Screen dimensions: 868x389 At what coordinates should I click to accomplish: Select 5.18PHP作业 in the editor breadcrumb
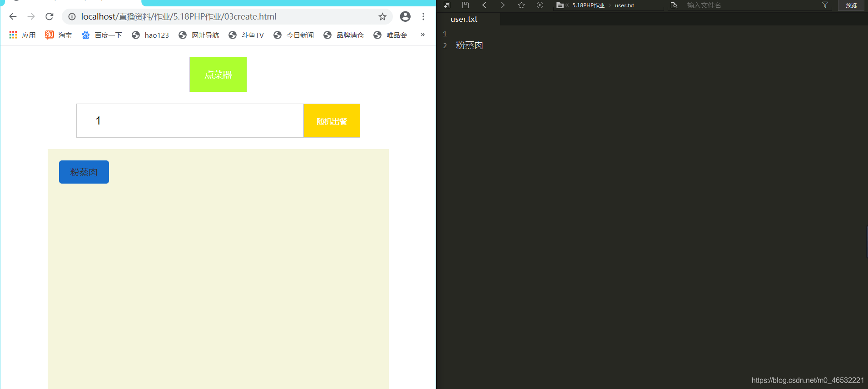click(x=588, y=5)
